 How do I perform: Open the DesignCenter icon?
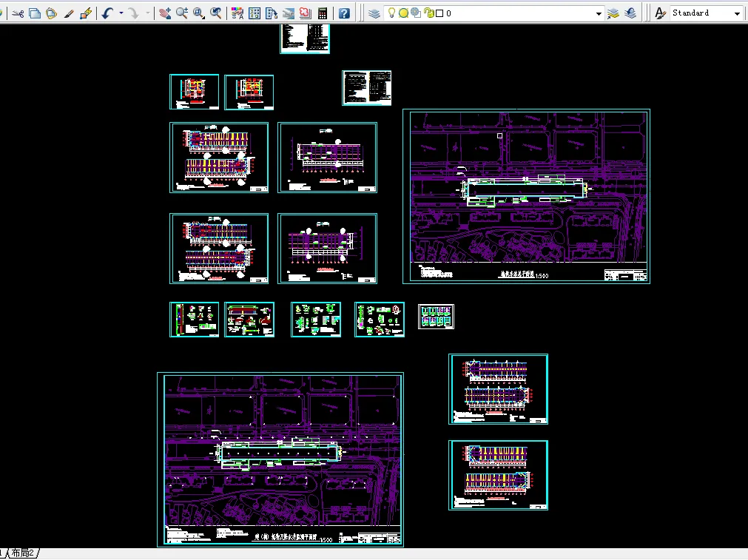pos(255,13)
